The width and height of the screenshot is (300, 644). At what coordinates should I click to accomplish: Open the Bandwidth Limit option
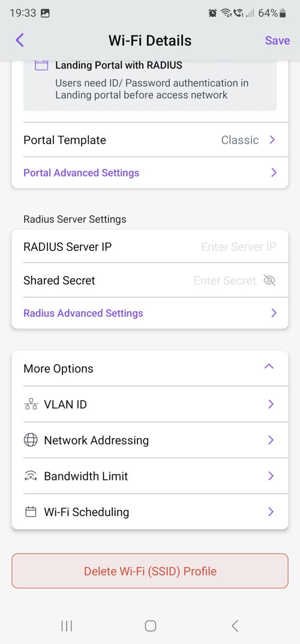point(150,476)
